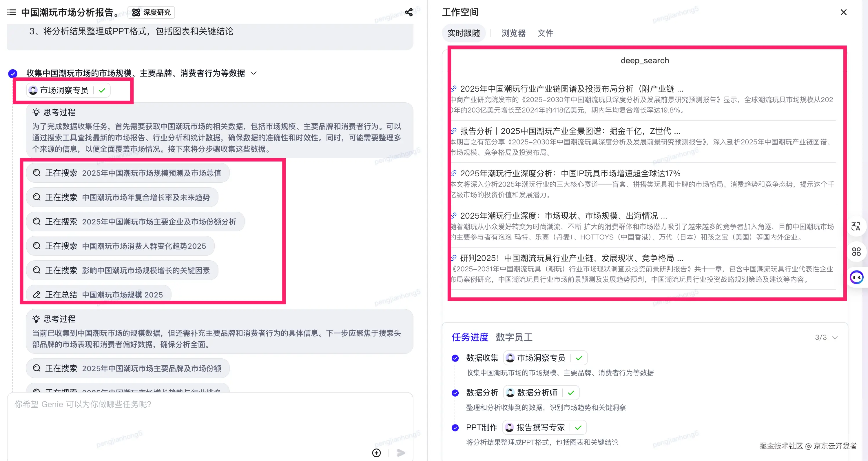This screenshot has width=868, height=461.
Task: Expand the 3/3 task progress dropdown
Action: 835,337
